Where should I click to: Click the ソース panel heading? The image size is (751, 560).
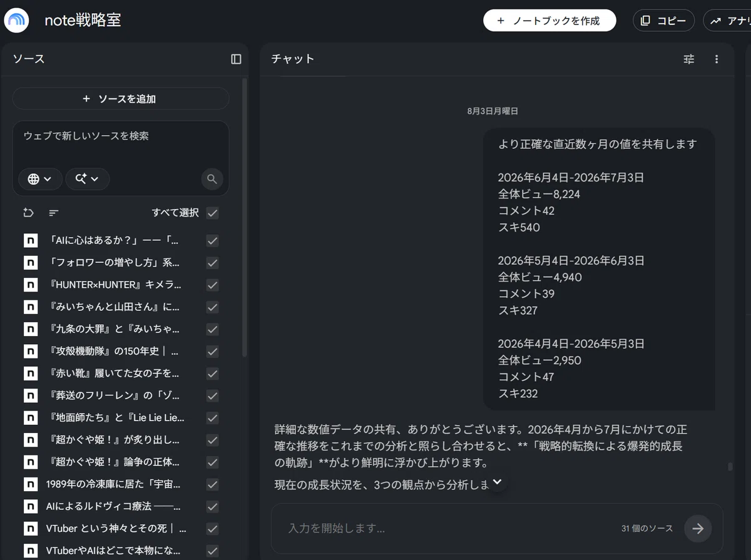click(29, 59)
